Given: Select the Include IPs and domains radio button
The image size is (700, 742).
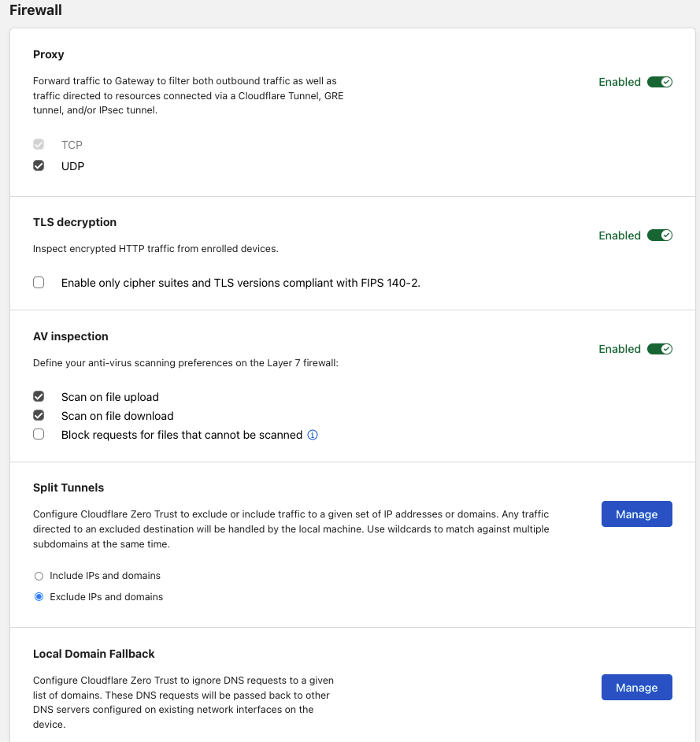Looking at the screenshot, I should (x=39, y=576).
